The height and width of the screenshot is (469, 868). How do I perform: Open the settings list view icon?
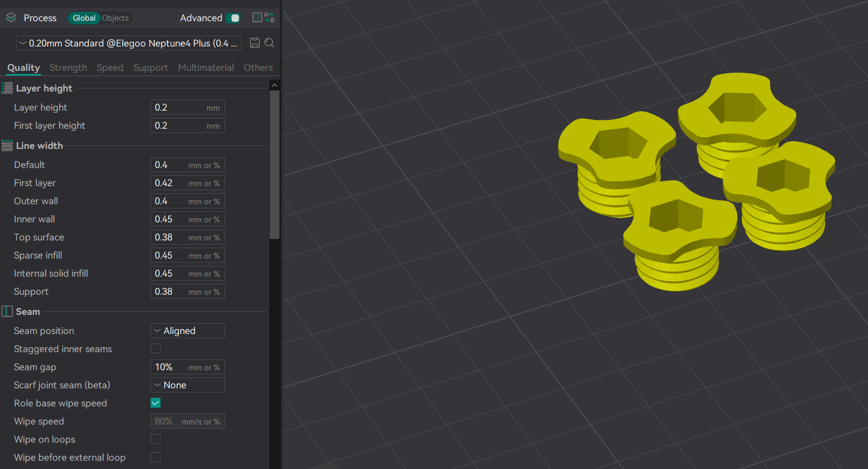[x=257, y=17]
